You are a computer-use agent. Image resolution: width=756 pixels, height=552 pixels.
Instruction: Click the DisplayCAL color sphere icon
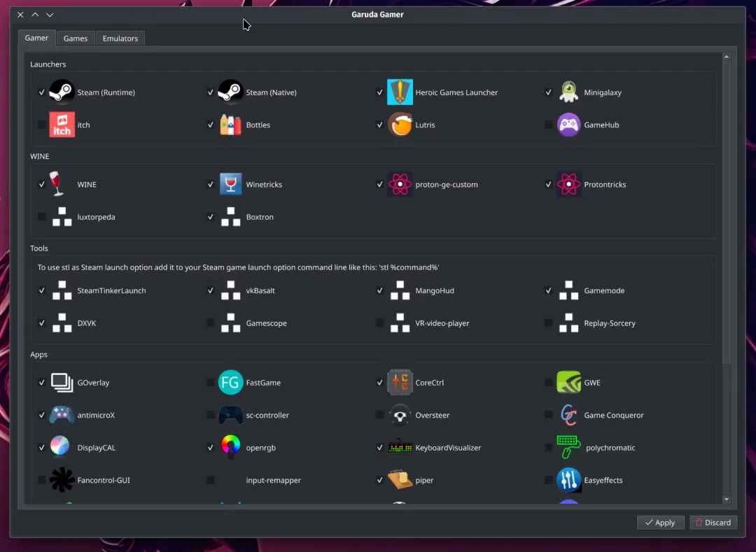coord(59,446)
